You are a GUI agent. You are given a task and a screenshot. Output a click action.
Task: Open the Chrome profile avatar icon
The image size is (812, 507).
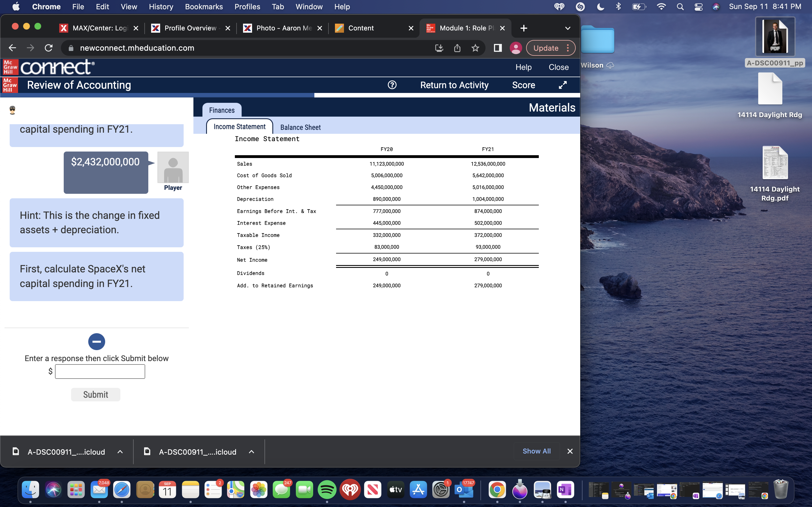pos(516,48)
